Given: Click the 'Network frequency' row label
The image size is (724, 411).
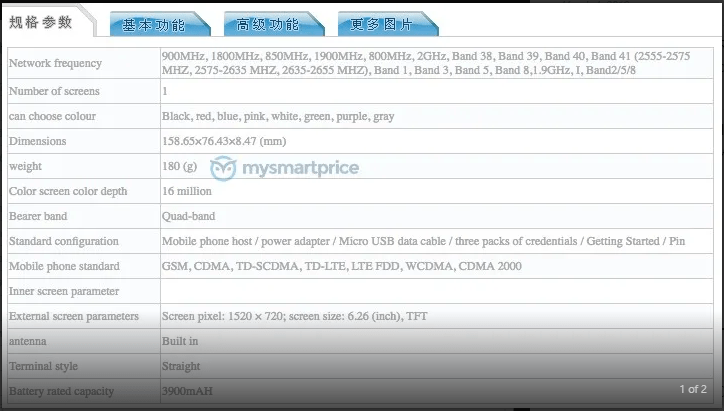Looking at the screenshot, I should click(x=55, y=63).
